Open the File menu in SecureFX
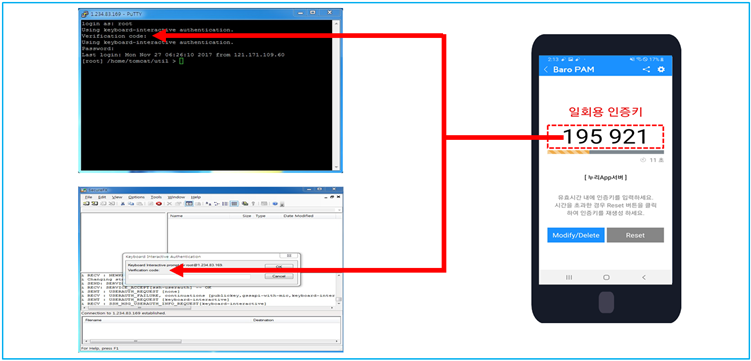 coord(88,197)
